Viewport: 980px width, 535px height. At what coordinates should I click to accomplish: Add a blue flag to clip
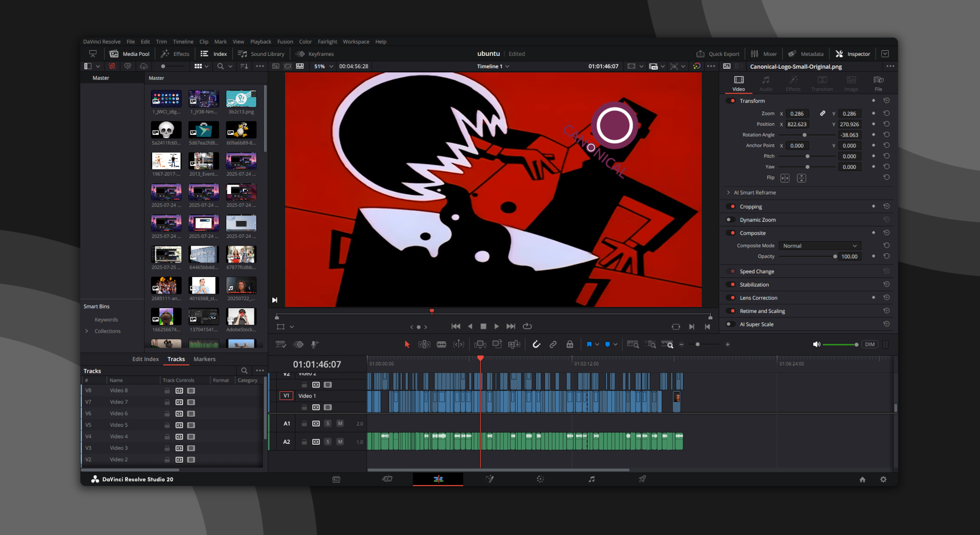coord(589,344)
